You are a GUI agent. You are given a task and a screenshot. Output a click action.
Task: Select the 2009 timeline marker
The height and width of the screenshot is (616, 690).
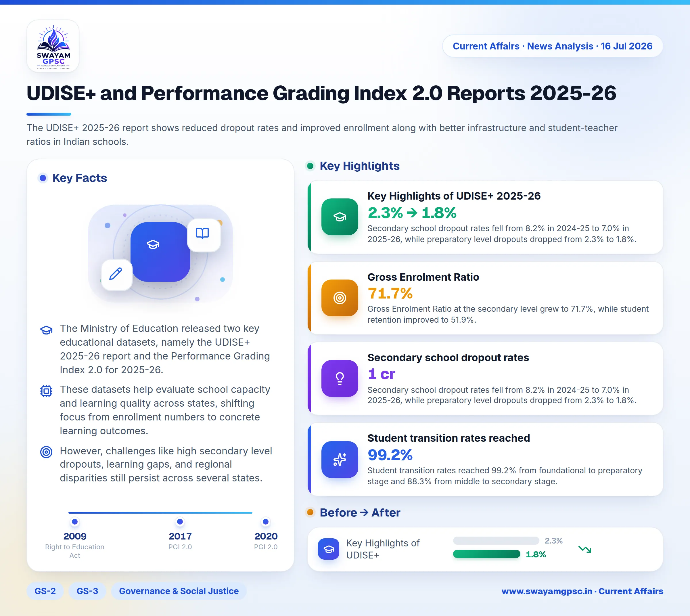click(x=75, y=522)
